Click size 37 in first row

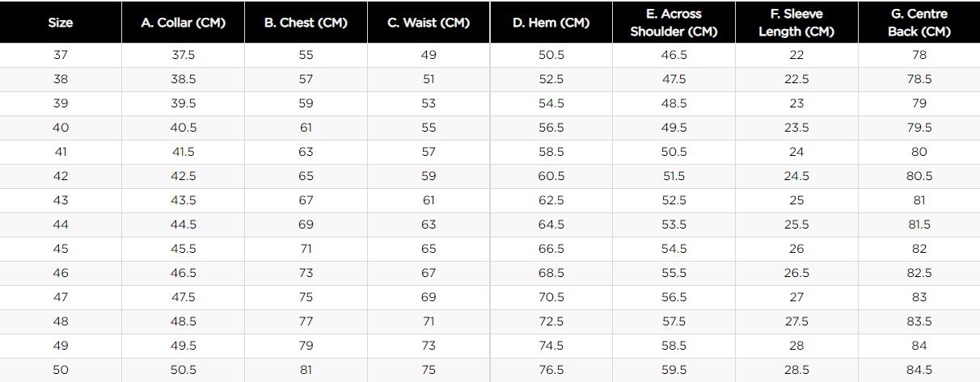[61, 55]
